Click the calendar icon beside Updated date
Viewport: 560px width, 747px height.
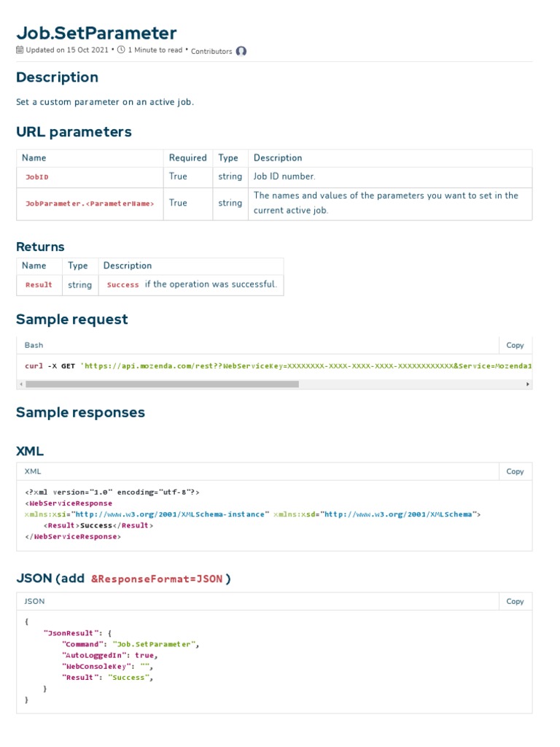(x=20, y=50)
